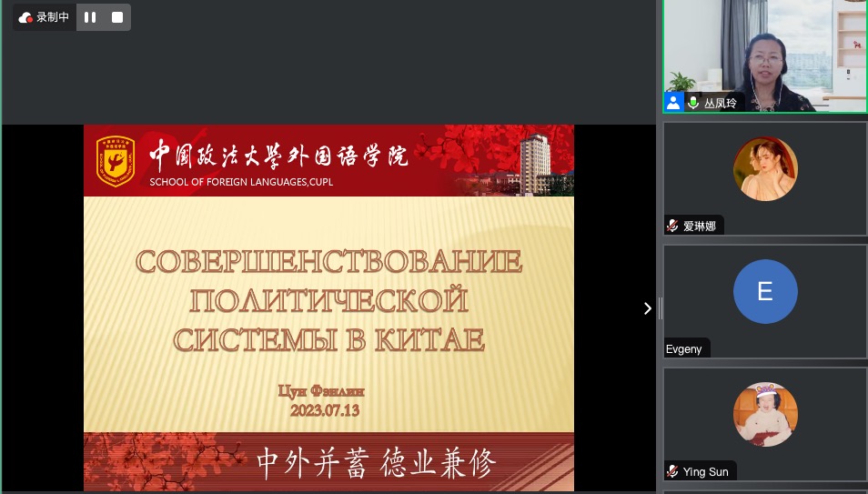The image size is (868, 494).
Task: Click the muted microphone icon for 爱琳娜
Action: click(x=672, y=226)
